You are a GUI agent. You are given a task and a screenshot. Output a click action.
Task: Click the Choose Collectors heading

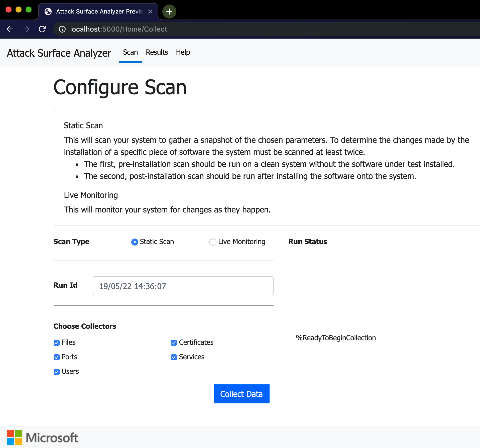pos(85,326)
